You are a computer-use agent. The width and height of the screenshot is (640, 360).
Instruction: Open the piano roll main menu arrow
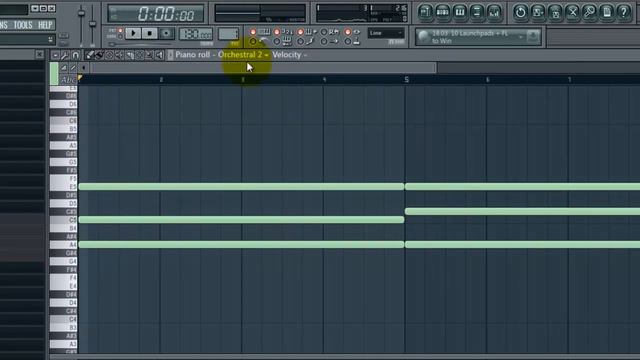[x=55, y=55]
